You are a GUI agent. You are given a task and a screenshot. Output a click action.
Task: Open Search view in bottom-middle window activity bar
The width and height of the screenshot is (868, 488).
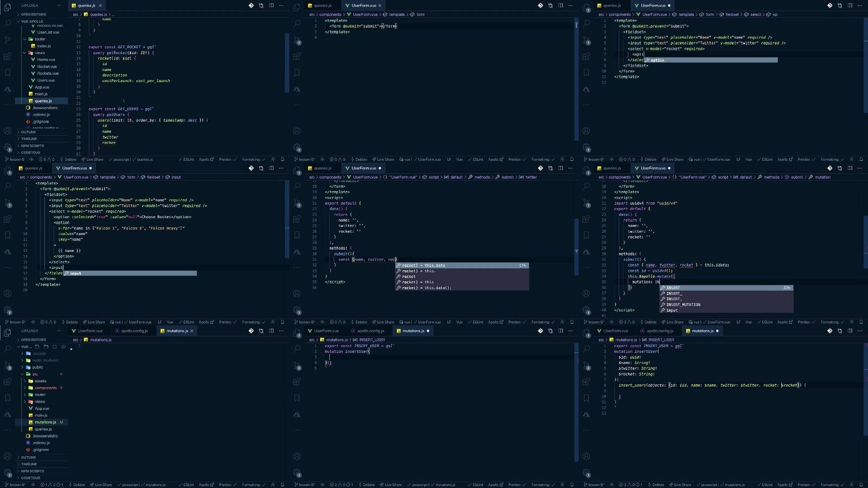pyautogui.click(x=297, y=348)
